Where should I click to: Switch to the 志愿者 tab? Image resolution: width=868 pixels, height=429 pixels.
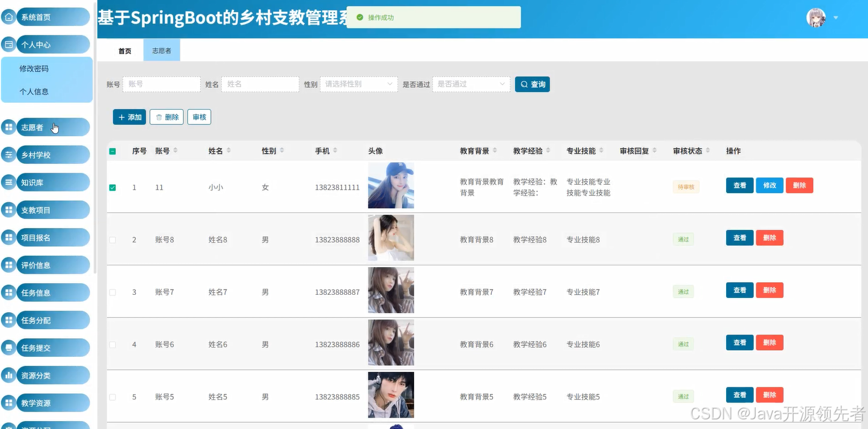162,51
